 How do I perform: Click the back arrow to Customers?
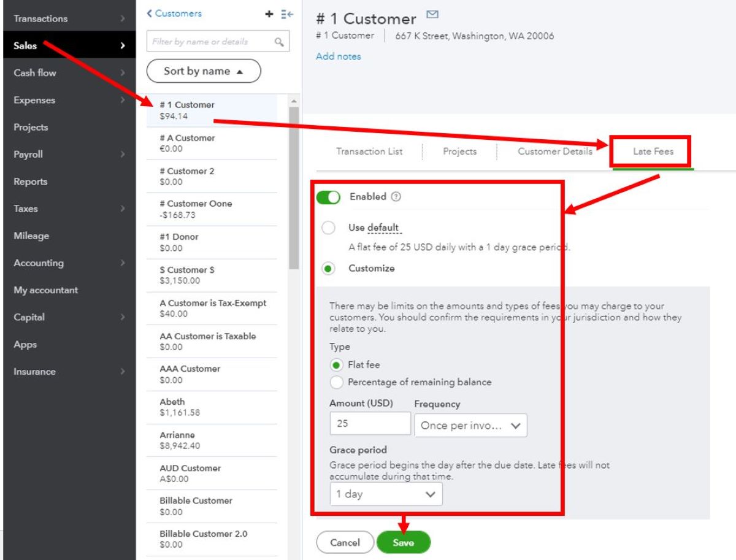click(150, 13)
